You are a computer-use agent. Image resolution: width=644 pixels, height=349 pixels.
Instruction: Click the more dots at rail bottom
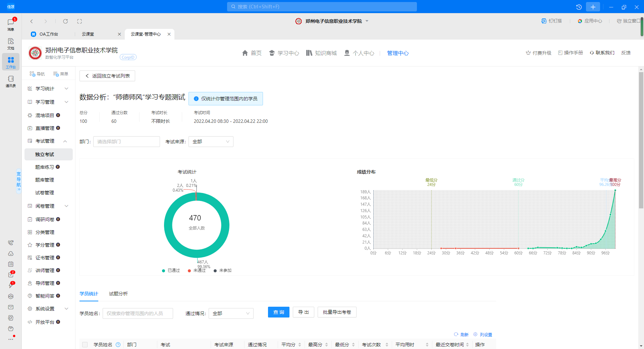click(11, 339)
